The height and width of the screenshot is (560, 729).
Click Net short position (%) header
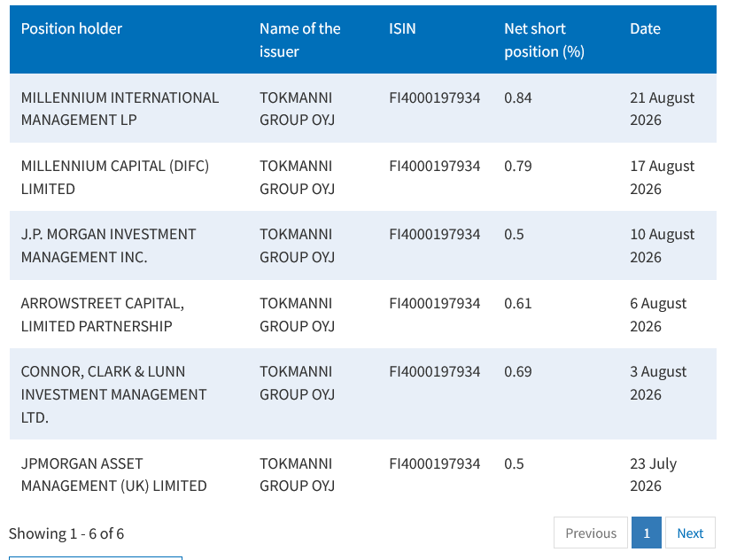[544, 40]
